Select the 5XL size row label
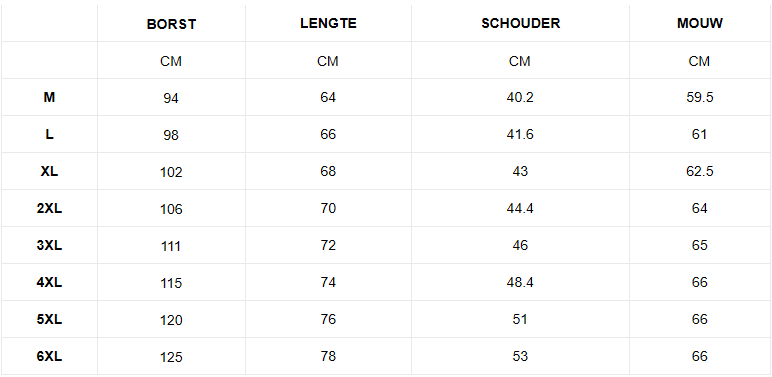 point(49,319)
